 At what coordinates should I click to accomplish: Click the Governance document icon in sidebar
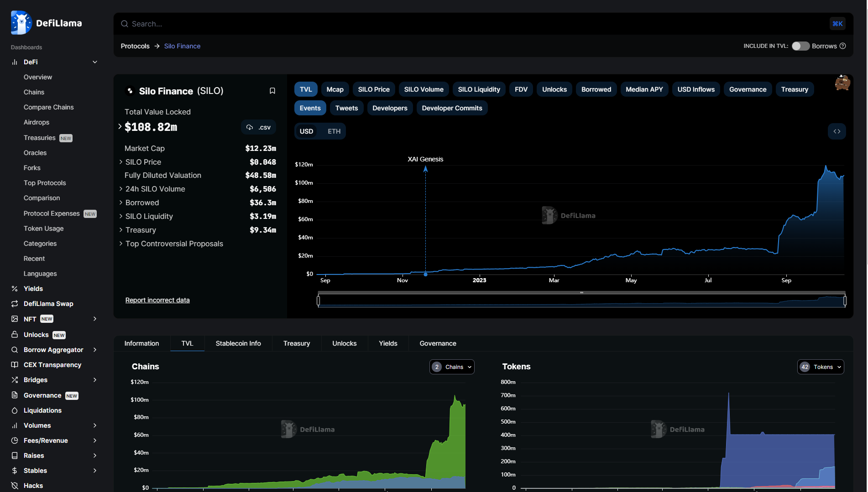click(x=15, y=395)
